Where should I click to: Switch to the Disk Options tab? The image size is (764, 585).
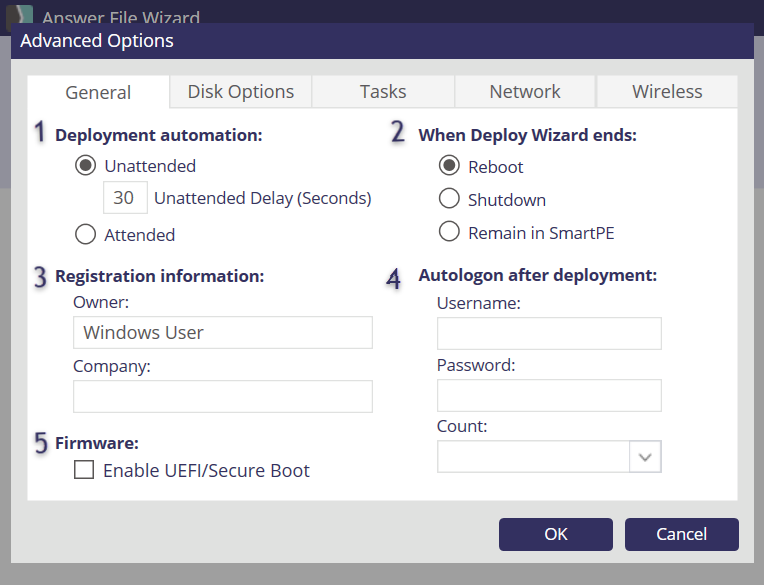point(241,92)
